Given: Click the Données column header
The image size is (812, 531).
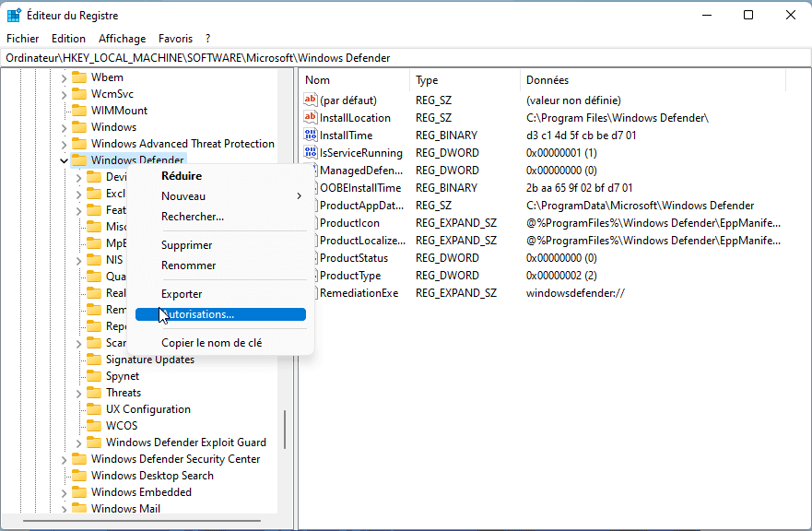Looking at the screenshot, I should 547,80.
